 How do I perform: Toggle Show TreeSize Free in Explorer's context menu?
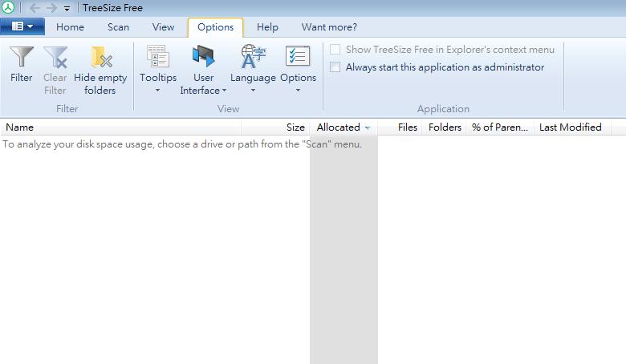[x=335, y=50]
